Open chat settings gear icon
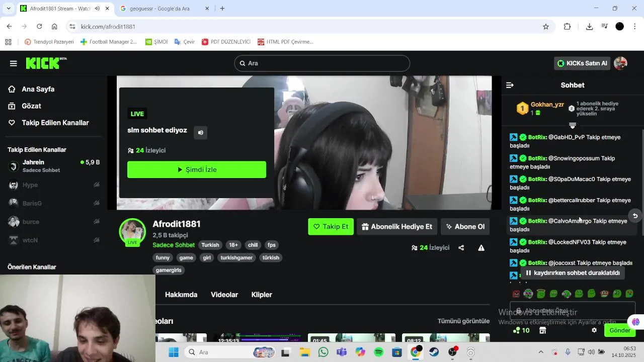This screenshot has width=644, height=362. click(x=594, y=330)
